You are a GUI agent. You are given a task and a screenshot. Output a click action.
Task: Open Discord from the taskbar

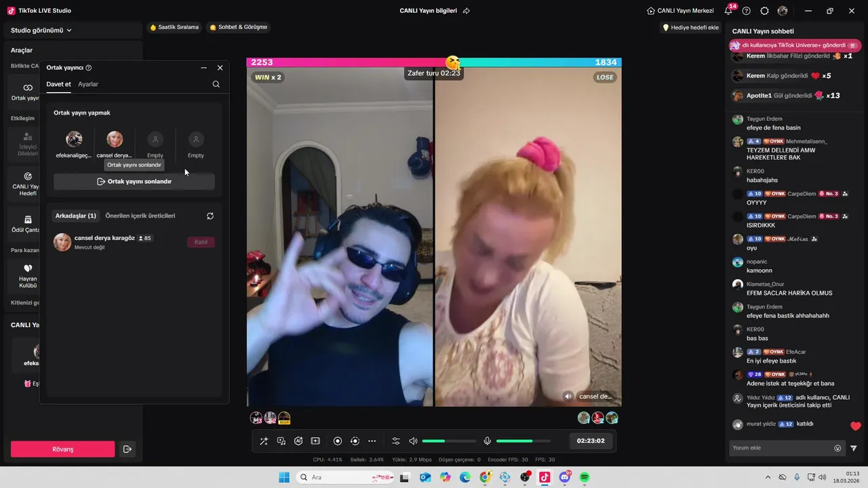pyautogui.click(x=565, y=477)
